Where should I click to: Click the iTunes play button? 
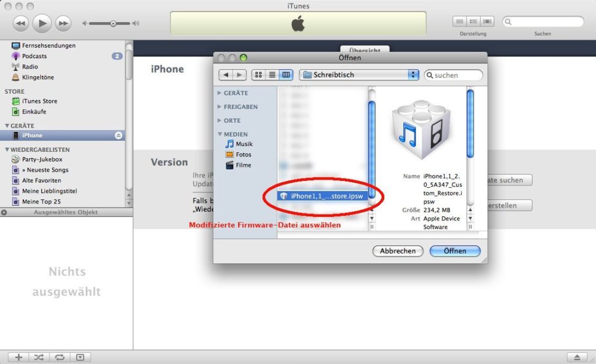coord(42,23)
